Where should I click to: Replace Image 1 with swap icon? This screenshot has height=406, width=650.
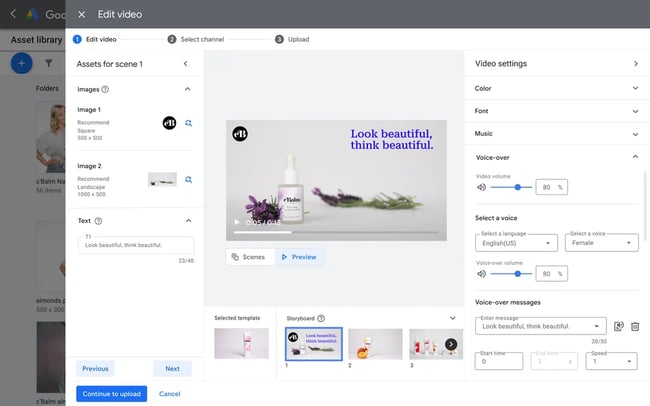[x=188, y=123]
